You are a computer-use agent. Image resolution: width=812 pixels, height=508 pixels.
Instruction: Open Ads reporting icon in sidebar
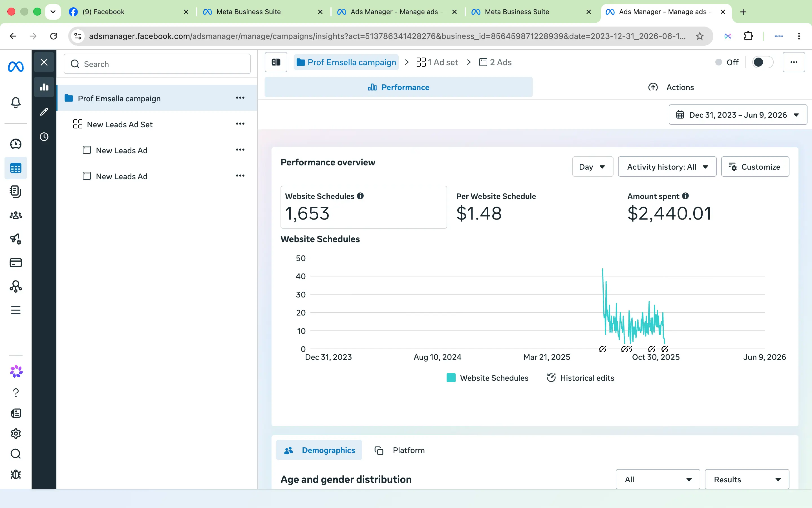(16, 192)
